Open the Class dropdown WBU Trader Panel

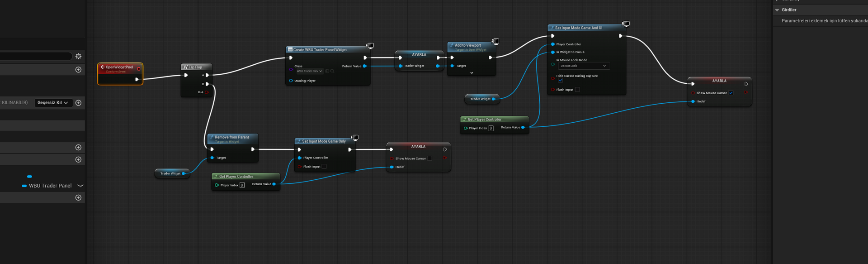309,71
